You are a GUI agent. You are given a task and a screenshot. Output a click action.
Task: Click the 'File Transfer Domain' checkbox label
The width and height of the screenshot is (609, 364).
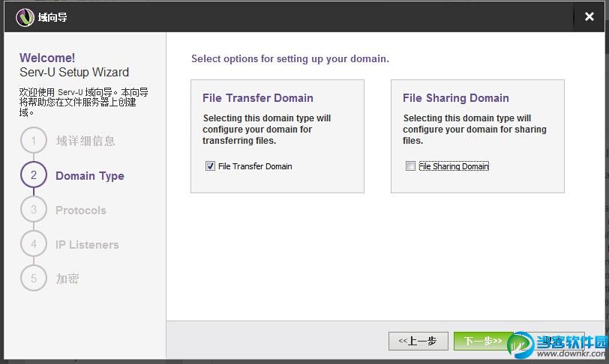coord(255,166)
